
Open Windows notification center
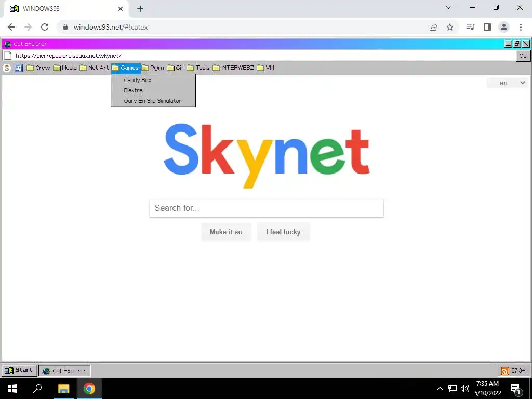click(515, 389)
